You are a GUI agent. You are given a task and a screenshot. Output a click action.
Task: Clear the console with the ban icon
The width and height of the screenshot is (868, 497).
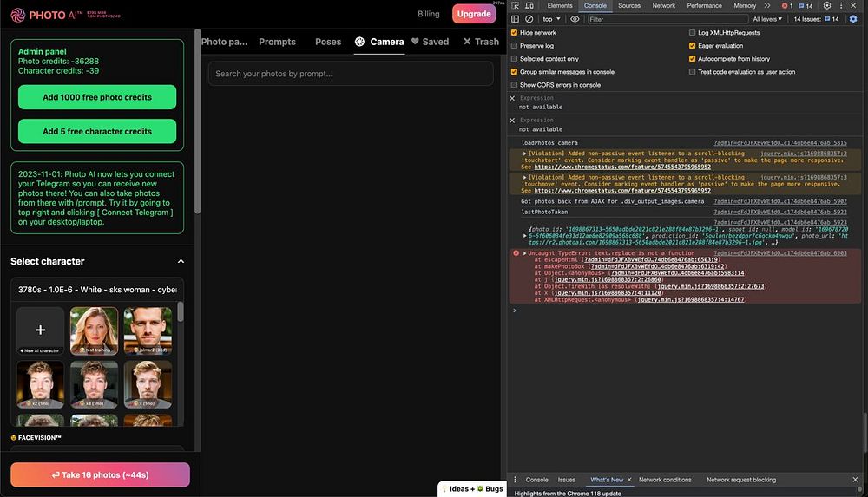tap(529, 19)
